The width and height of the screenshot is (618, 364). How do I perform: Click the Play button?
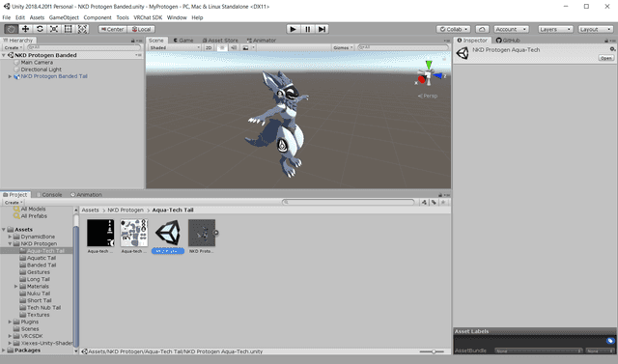pos(293,29)
